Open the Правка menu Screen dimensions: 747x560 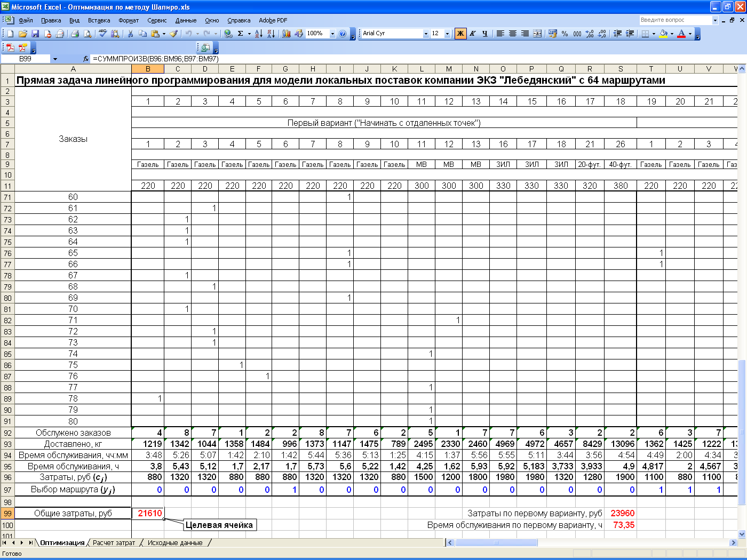point(51,20)
